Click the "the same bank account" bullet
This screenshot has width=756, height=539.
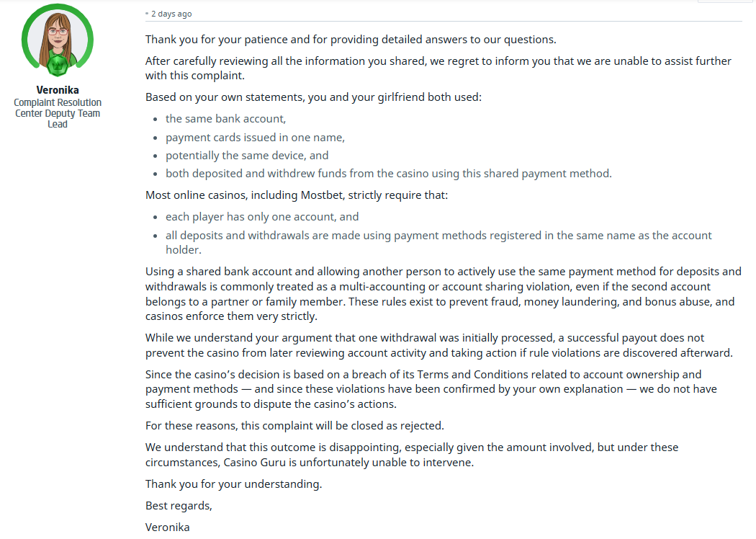click(225, 119)
